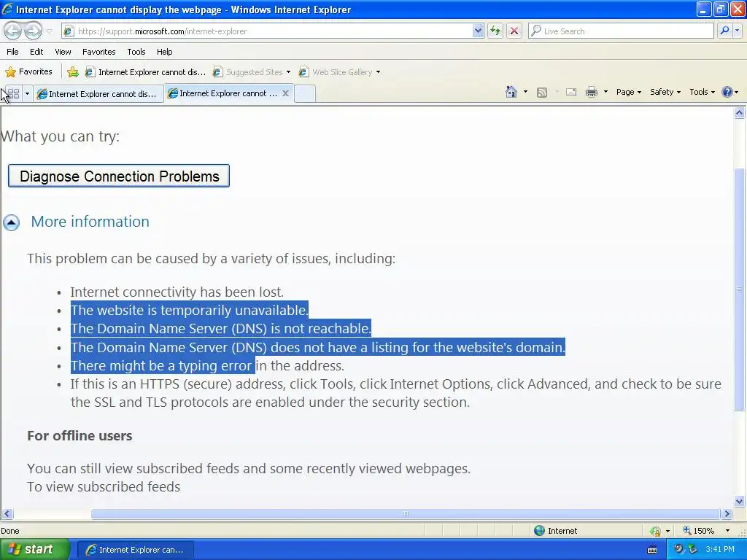Click the Read Mail envelope icon
This screenshot has width=747, height=560.
click(571, 93)
